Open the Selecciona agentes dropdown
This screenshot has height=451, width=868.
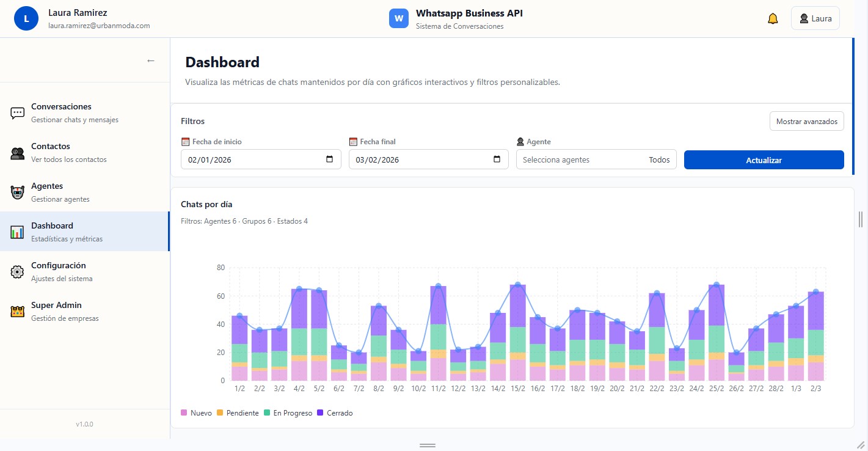click(597, 159)
